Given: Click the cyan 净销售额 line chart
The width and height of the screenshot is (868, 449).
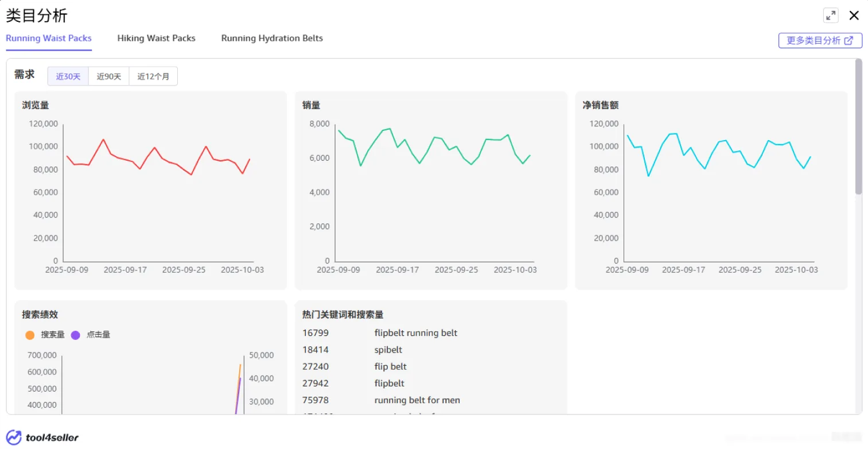Looking at the screenshot, I should (x=719, y=154).
